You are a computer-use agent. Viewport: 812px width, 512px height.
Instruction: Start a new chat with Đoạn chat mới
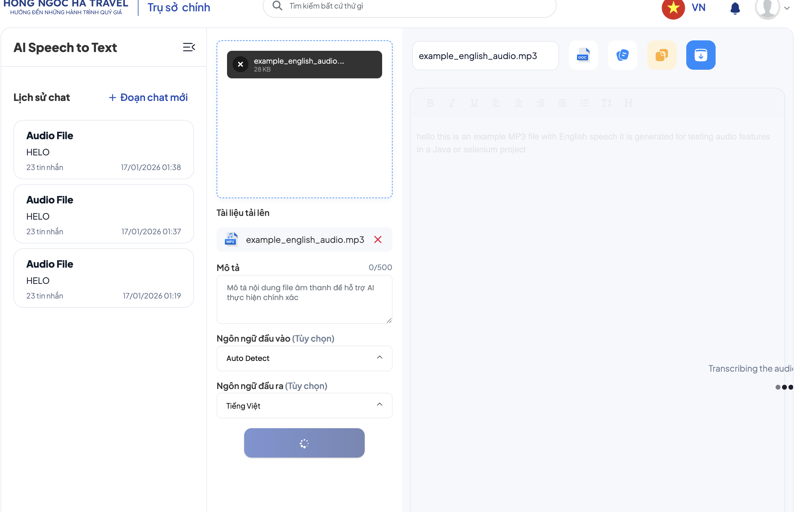tap(148, 97)
